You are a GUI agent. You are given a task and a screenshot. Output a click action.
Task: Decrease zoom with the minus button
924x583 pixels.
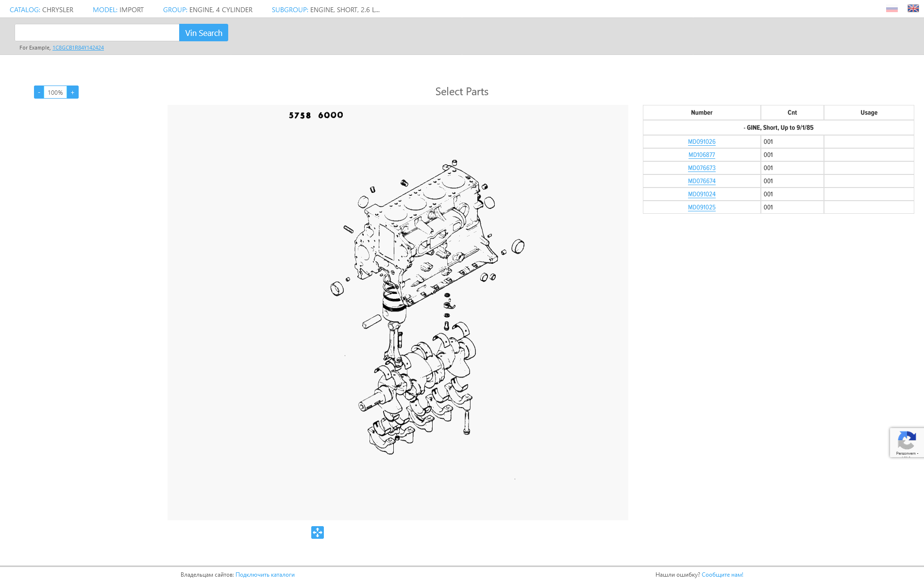[39, 92]
